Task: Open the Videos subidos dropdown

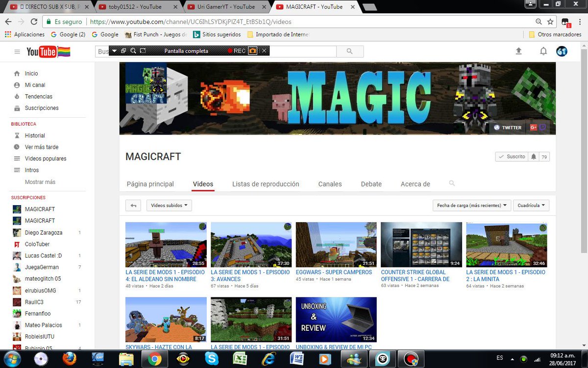Action: coord(169,206)
